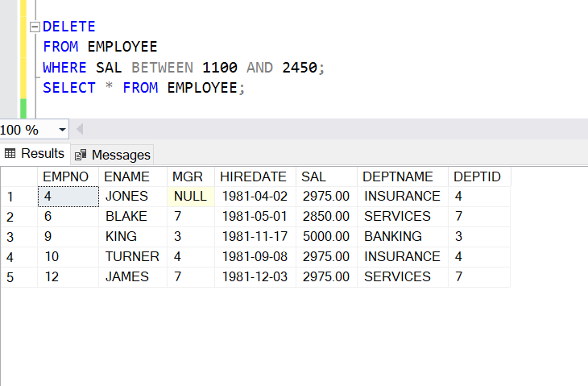Click the TURNER name cell
The height and width of the screenshot is (386, 588).
[x=133, y=257]
